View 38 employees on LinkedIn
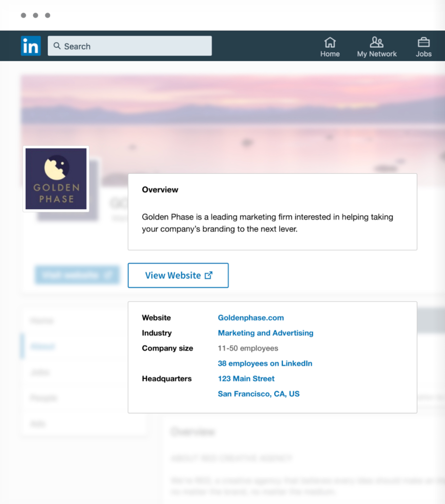The height and width of the screenshot is (504, 445). click(265, 364)
